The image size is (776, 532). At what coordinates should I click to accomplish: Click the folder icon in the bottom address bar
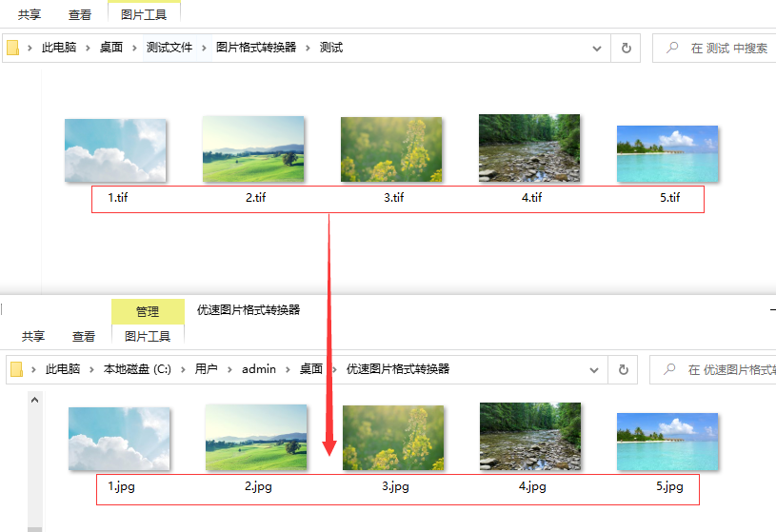[16, 369]
